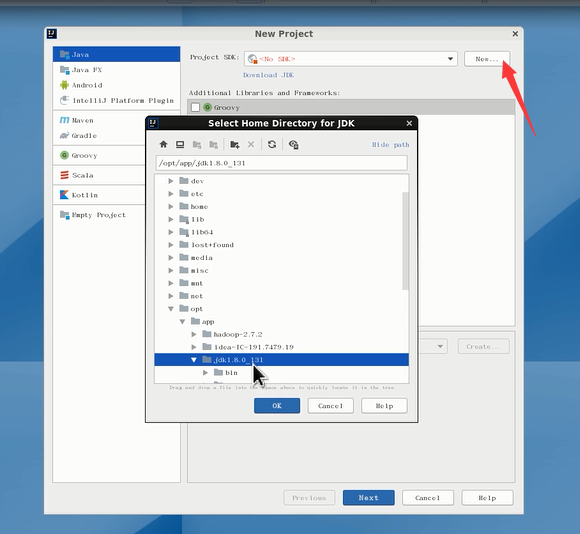
Task: Collapse the opt folder
Action: (x=171, y=309)
